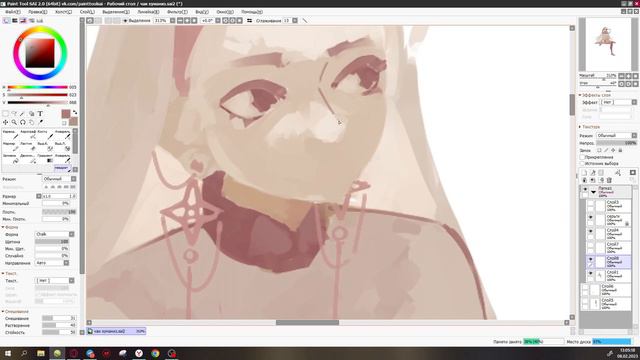Image resolution: width=640 pixels, height=360 pixels.
Task: Open the Правка menu
Action: point(38,12)
